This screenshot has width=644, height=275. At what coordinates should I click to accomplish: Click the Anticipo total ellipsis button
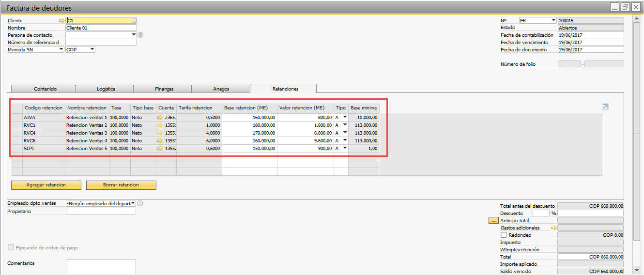pos(493,220)
